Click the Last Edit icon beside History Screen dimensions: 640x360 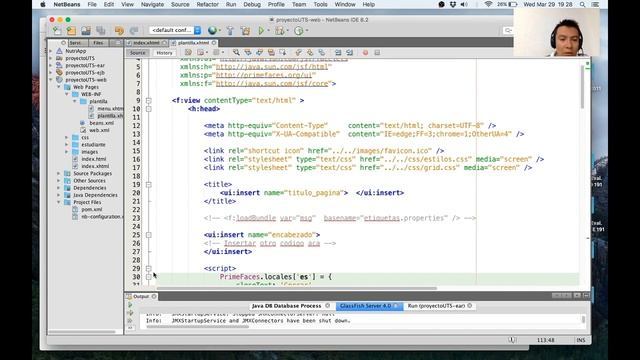[188, 53]
